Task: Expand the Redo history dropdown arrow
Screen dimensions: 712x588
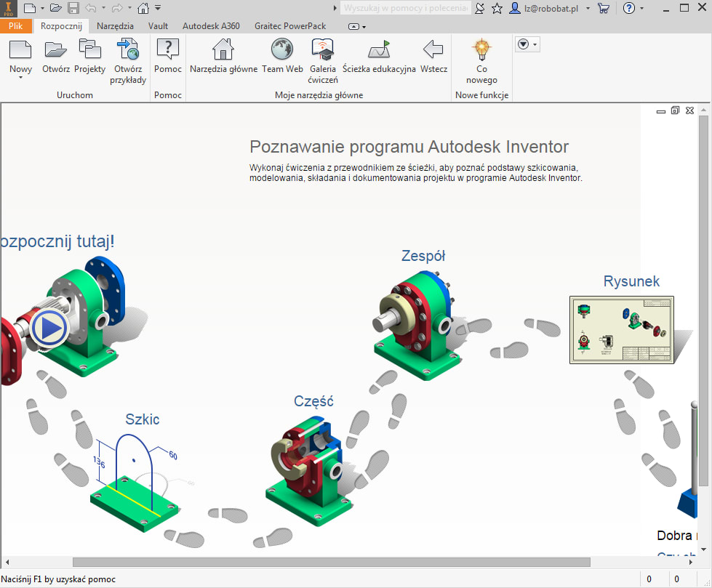Action: [130, 8]
